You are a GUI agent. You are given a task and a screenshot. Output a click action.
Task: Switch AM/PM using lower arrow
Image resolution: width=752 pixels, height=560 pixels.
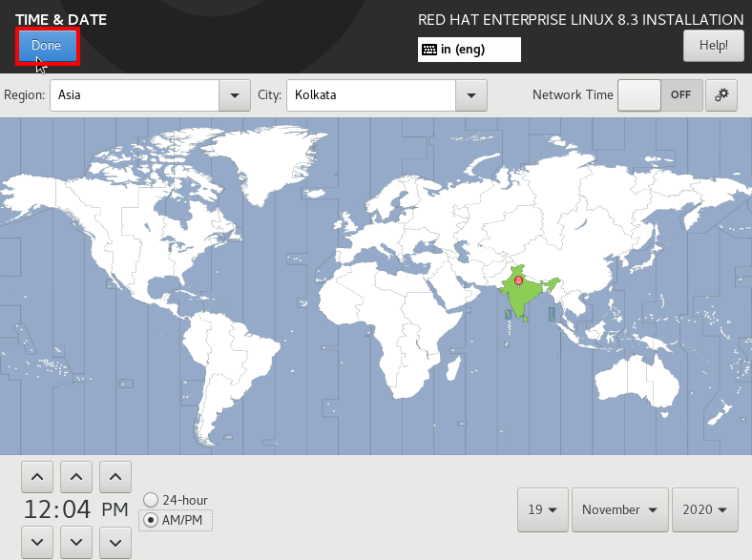(x=115, y=542)
